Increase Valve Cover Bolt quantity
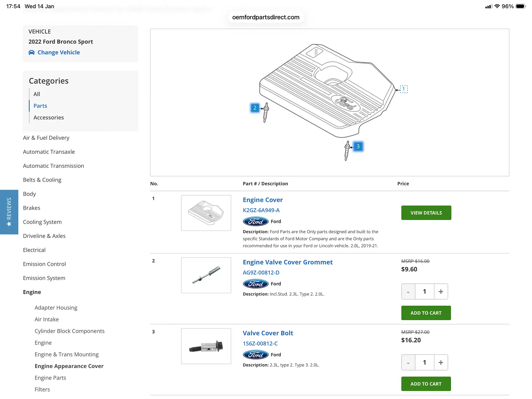This screenshot has width=532, height=399. tap(441, 362)
